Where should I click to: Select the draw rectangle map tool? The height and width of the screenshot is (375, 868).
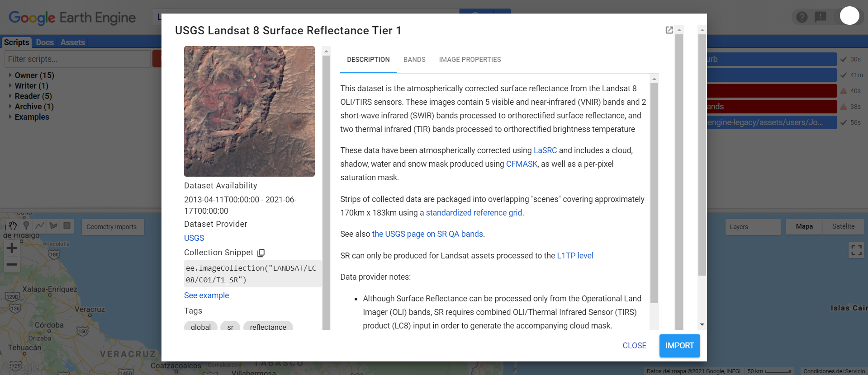pos(67,225)
